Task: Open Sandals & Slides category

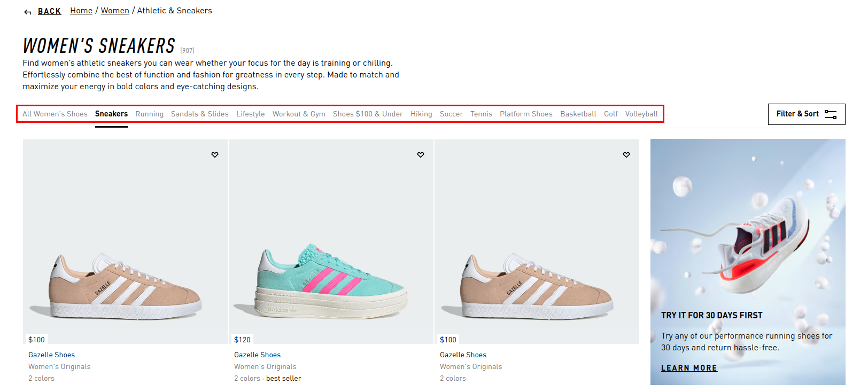Action: pos(200,114)
